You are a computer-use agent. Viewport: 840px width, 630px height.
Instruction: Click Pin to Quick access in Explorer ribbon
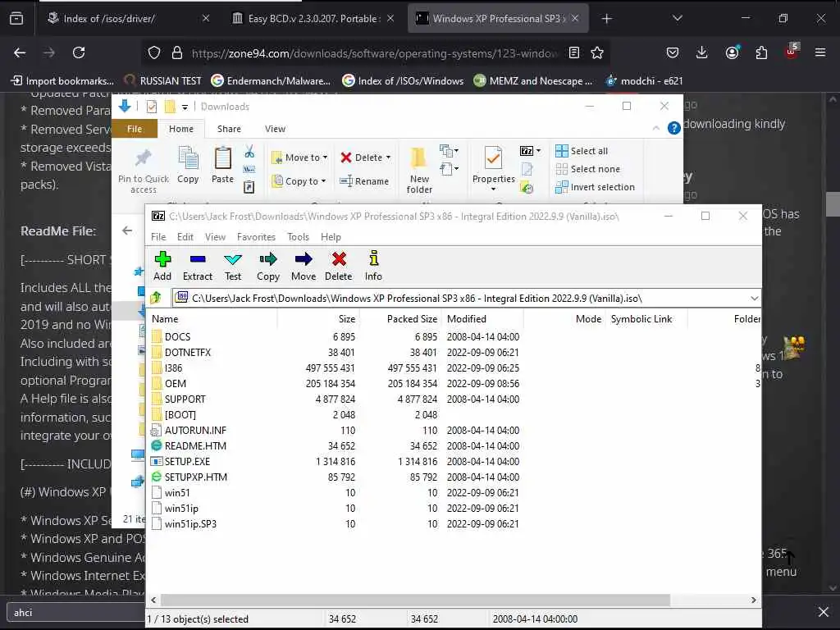pos(143,171)
